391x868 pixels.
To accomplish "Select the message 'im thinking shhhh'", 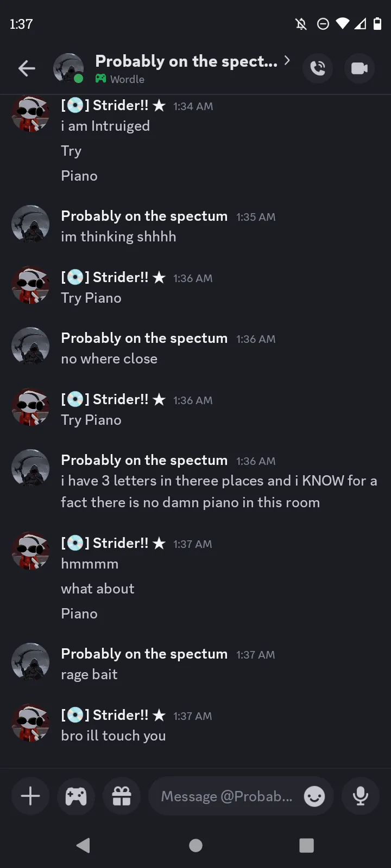I will (118, 237).
